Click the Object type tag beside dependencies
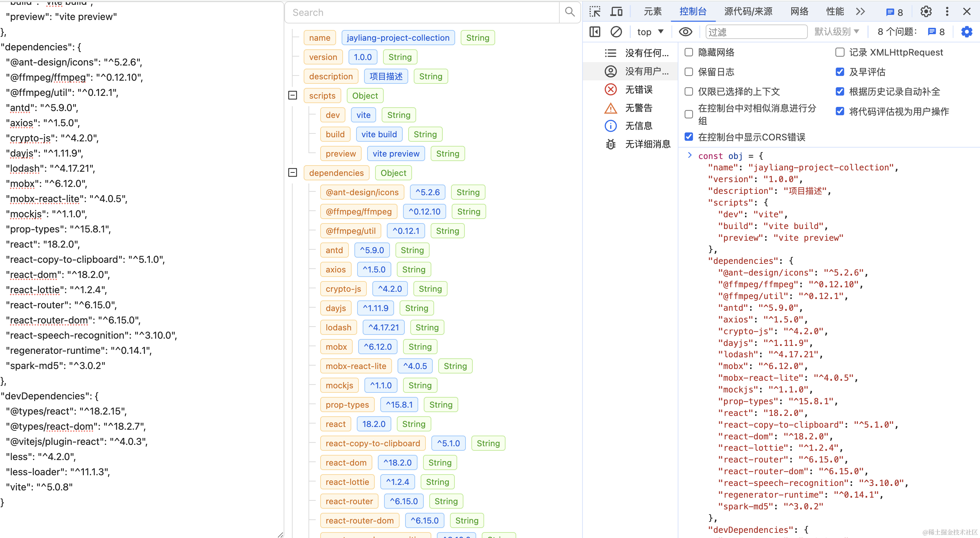Screen dimensions: 980x538 click(x=393, y=173)
